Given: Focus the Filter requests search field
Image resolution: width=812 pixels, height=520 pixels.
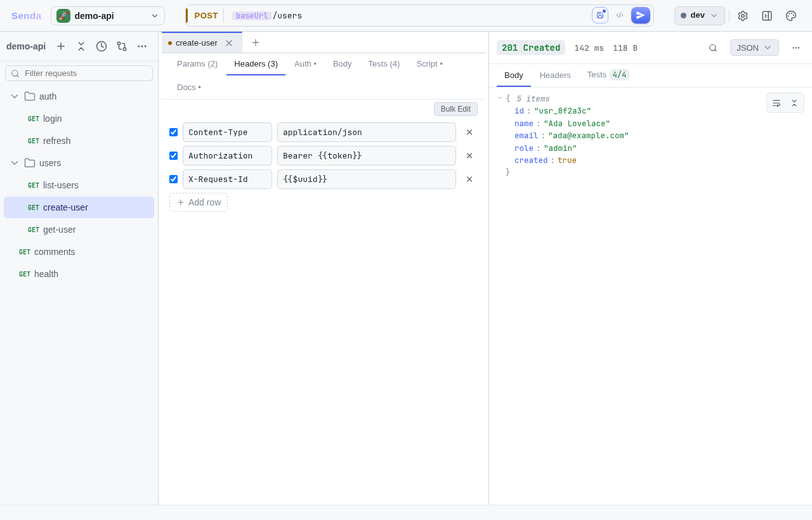Looking at the screenshot, I should click(x=79, y=74).
